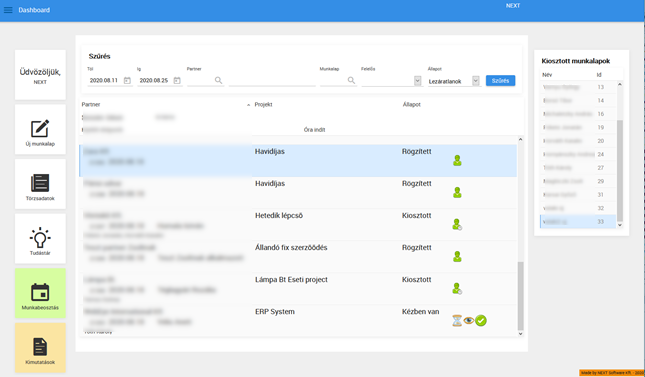The height and width of the screenshot is (377, 645).
Task: Click Kiosztott munkalapok scrollbar thumb
Action: 619,171
